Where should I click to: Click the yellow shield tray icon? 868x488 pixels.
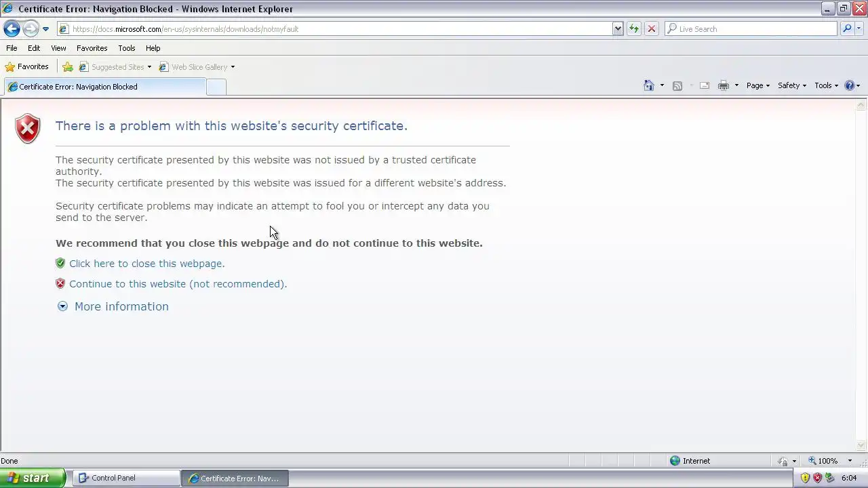[x=805, y=478]
